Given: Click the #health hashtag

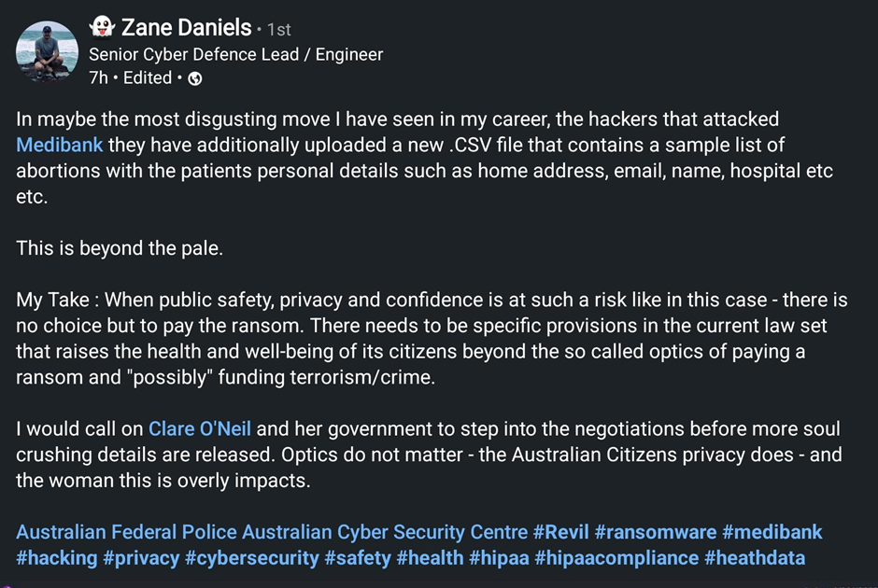Looking at the screenshot, I should (x=430, y=558).
